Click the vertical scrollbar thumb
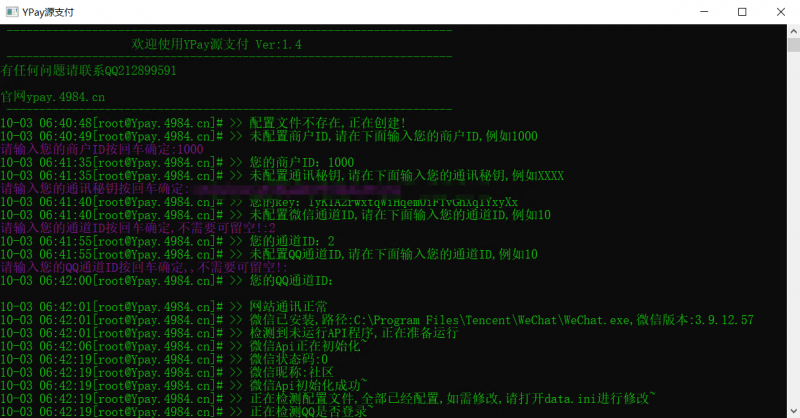Image resolution: width=800 pixels, height=418 pixels. tap(793, 45)
